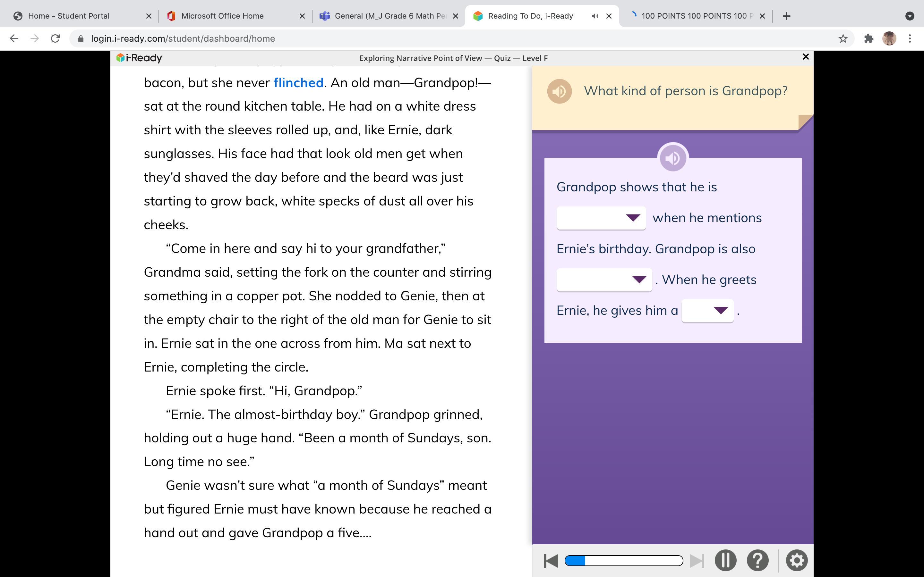924x577 pixels.
Task: Open the help question mark button
Action: point(757,561)
